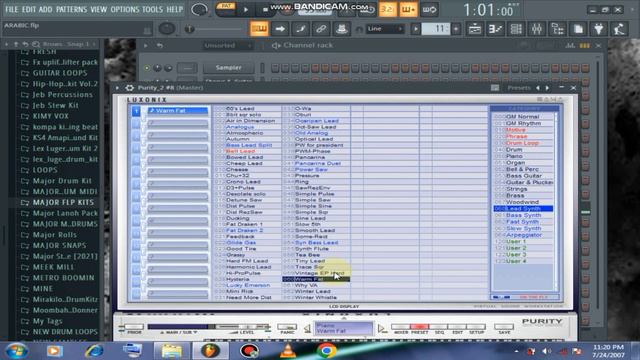The width and height of the screenshot is (640, 360).
Task: Click the play button in the transport bar
Action: click(246, 10)
